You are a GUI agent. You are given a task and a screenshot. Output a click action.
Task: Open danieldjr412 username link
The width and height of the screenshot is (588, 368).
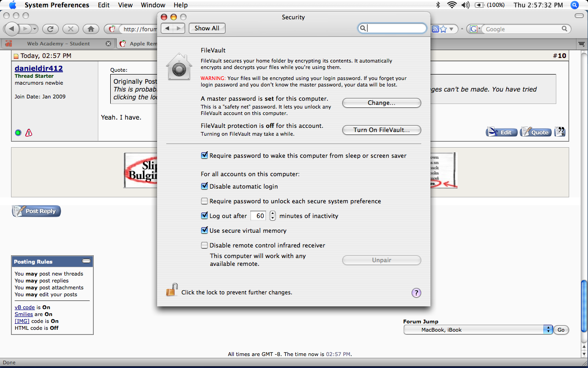pos(39,69)
